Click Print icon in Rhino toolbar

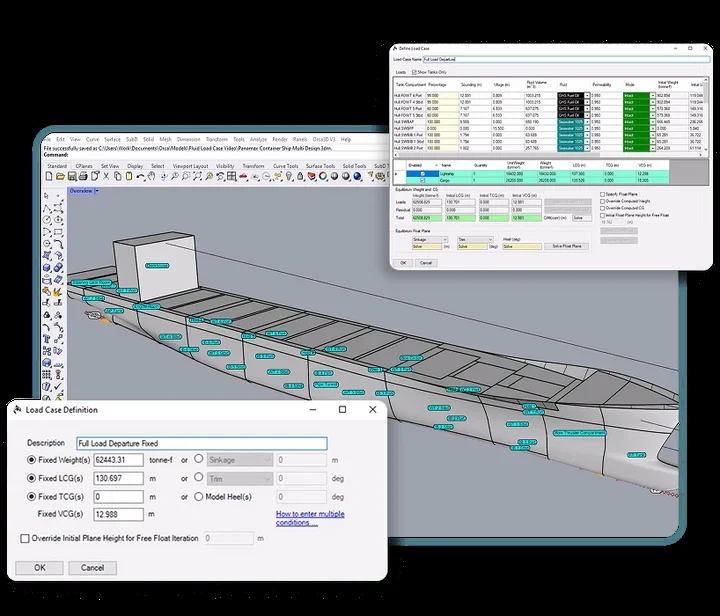83,176
